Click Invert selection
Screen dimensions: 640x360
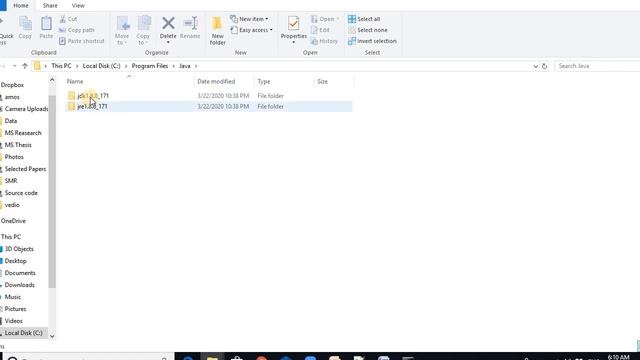tap(372, 41)
